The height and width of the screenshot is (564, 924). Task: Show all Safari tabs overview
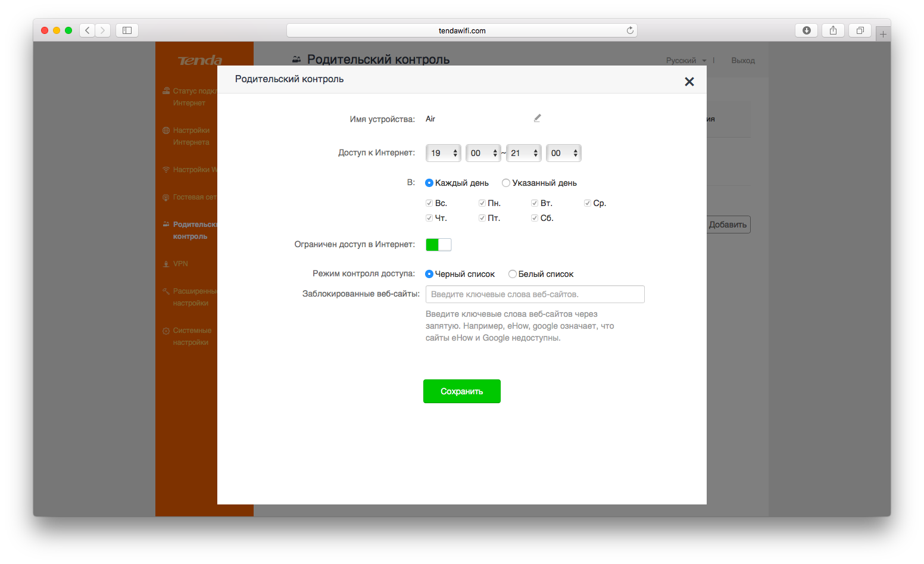click(x=860, y=30)
